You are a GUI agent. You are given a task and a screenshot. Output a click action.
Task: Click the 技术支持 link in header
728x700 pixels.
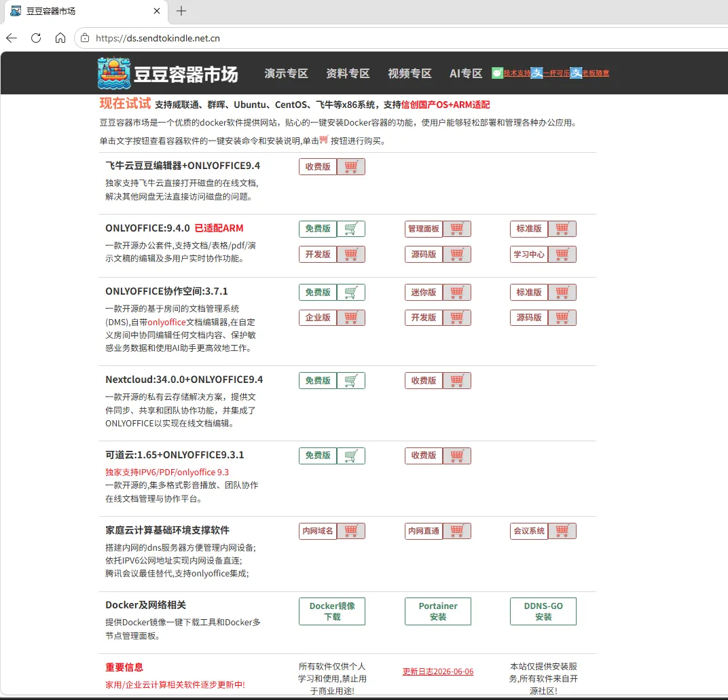(x=517, y=73)
